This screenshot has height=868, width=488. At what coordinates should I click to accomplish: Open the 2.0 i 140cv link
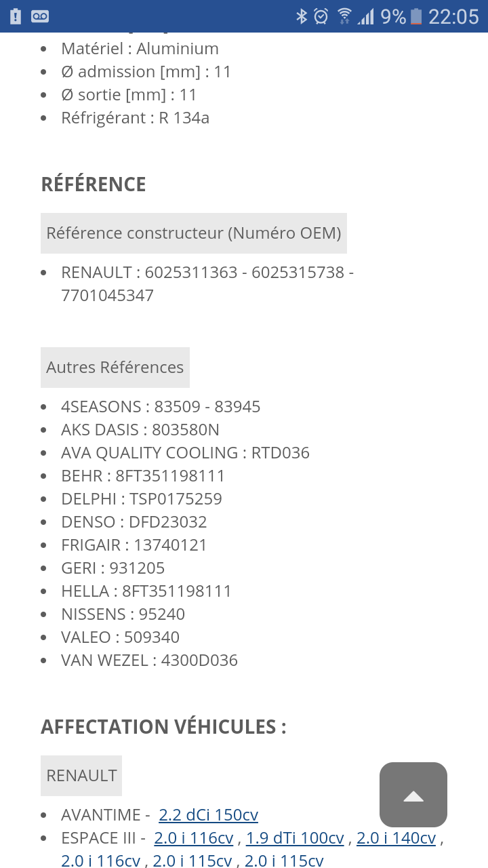[396, 838]
